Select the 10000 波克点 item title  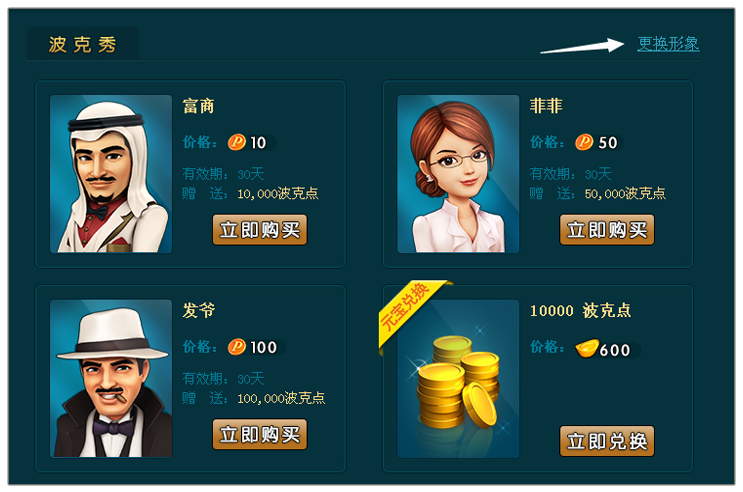[580, 310]
